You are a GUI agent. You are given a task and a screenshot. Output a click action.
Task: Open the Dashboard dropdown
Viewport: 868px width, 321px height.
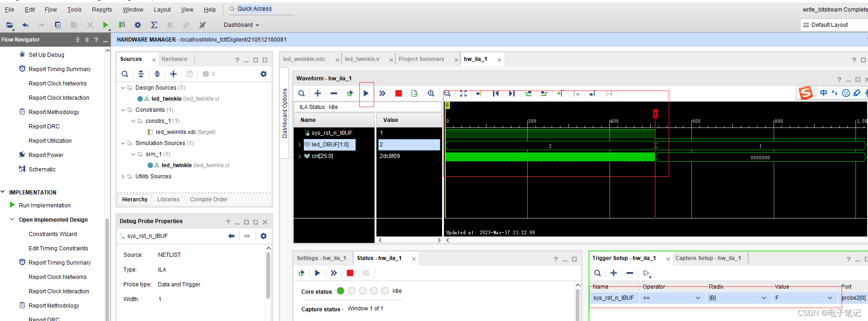pos(241,25)
